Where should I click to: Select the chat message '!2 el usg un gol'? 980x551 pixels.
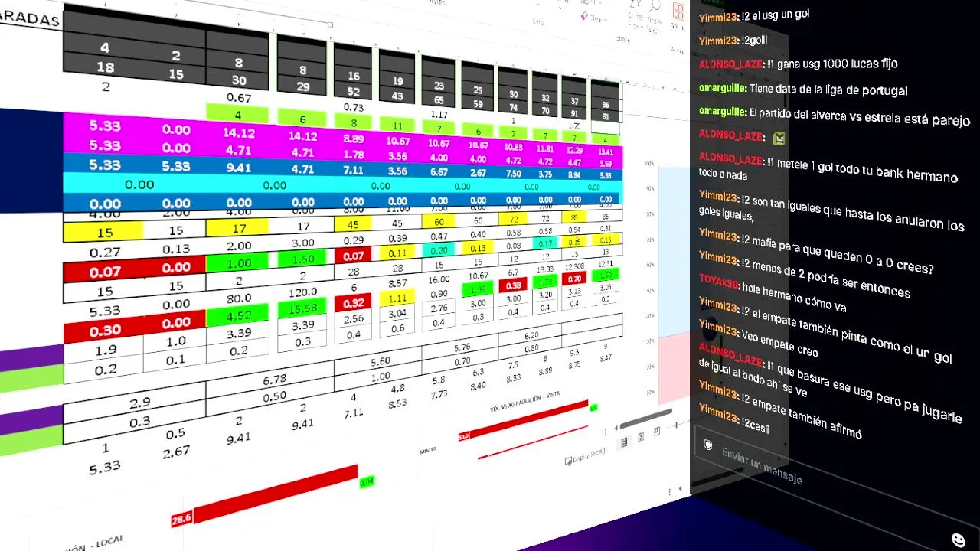tap(776, 14)
